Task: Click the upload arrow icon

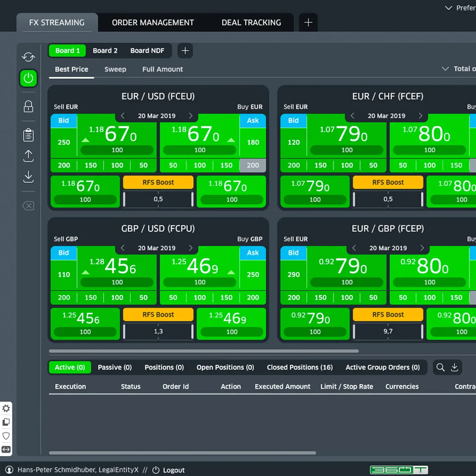Action: [x=28, y=156]
